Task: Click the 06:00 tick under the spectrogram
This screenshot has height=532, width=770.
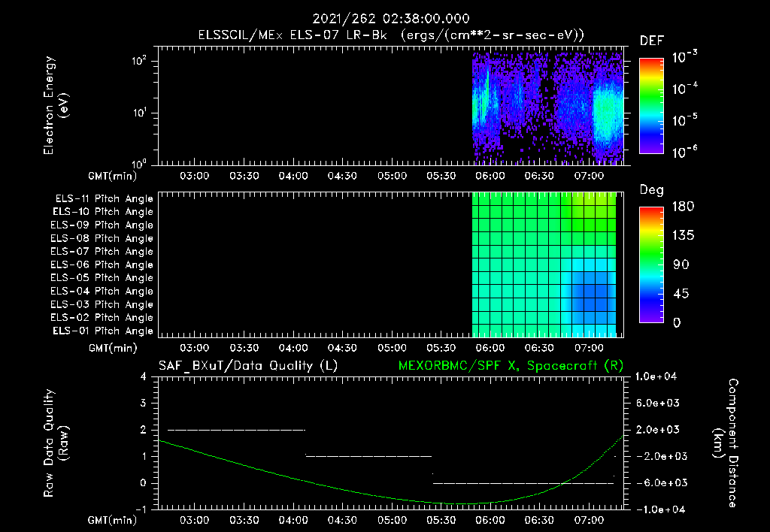Action: 490,176
